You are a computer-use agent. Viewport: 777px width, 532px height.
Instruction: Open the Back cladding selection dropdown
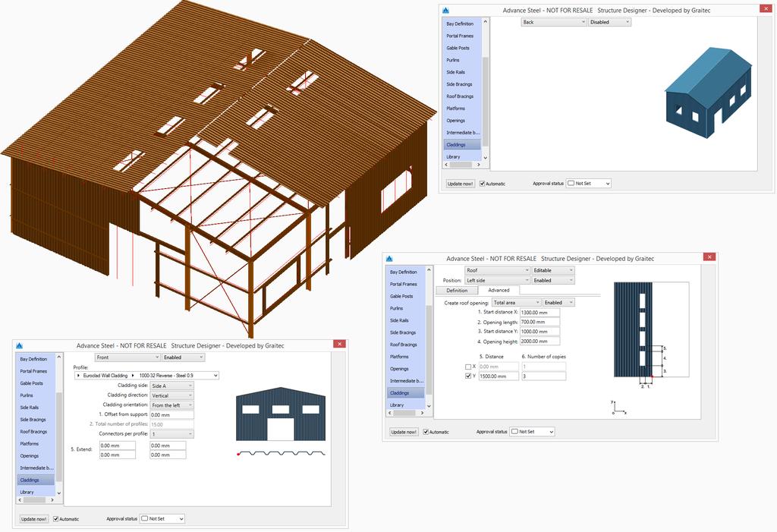pyautogui.click(x=553, y=22)
